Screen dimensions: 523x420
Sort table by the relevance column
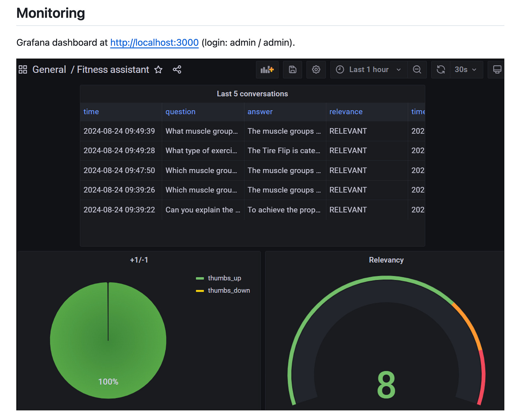(x=346, y=112)
